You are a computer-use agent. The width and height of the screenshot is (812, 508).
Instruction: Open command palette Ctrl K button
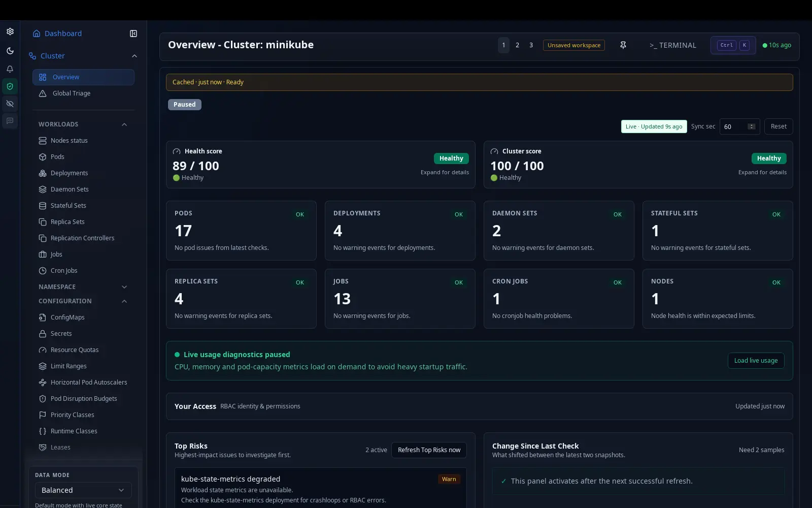(733, 45)
